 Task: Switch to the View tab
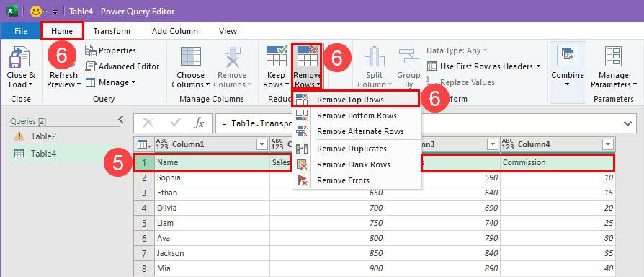point(228,31)
